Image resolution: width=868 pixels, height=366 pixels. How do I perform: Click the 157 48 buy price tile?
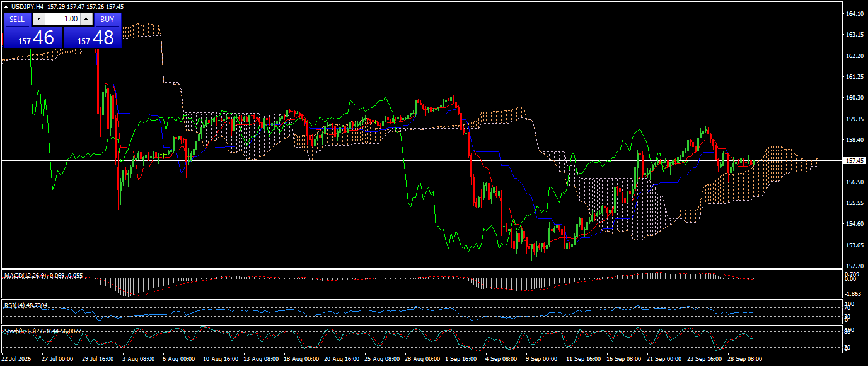click(x=92, y=37)
